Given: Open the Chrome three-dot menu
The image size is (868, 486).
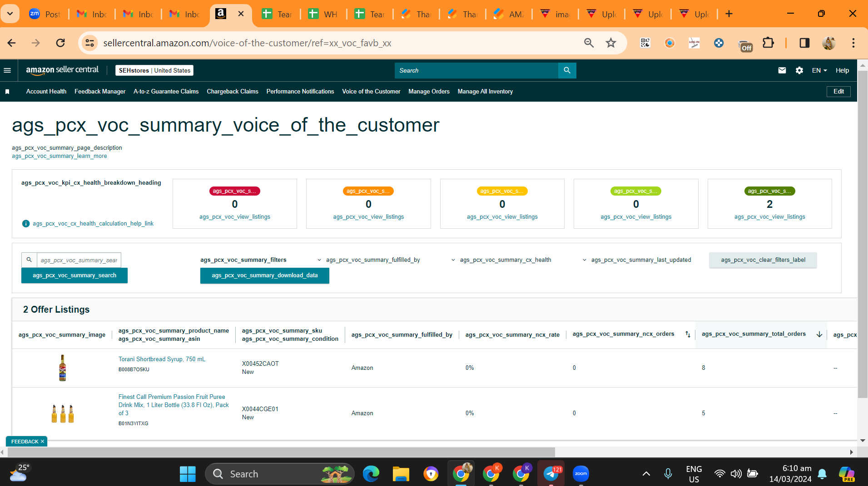Looking at the screenshot, I should click(853, 43).
